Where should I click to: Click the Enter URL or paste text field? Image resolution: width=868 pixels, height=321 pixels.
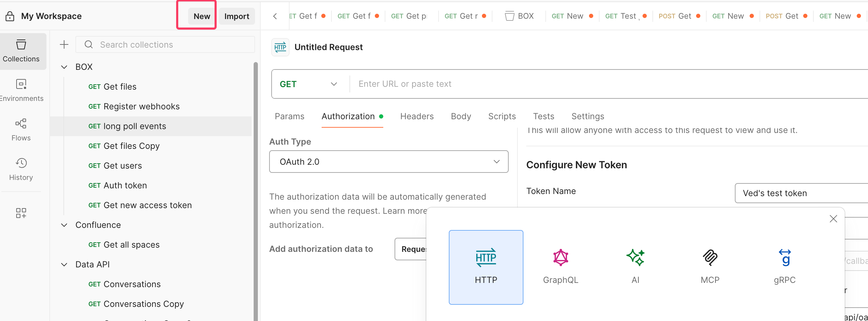coord(609,84)
